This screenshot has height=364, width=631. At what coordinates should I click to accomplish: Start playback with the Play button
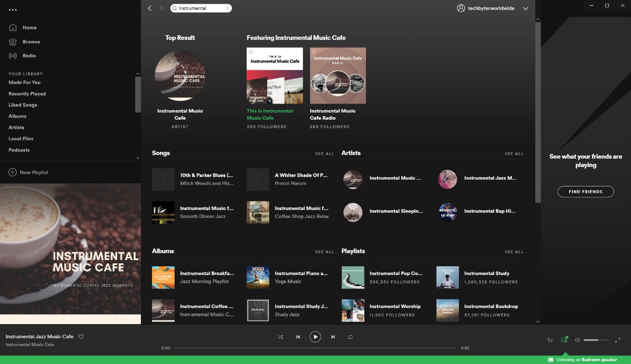(x=315, y=337)
